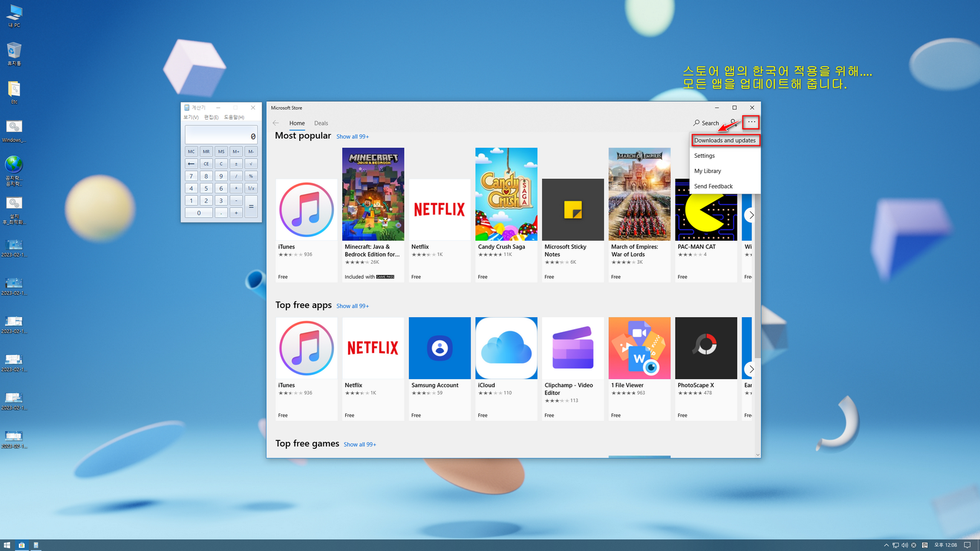This screenshot has height=551, width=980.
Task: Open the Microsoft Sticky Notes tile
Action: 572,230
